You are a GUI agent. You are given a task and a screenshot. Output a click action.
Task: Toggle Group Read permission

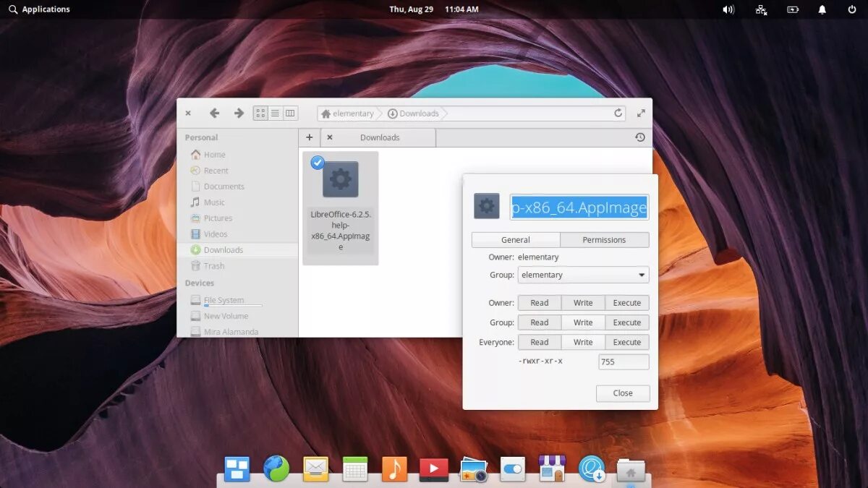tap(540, 322)
